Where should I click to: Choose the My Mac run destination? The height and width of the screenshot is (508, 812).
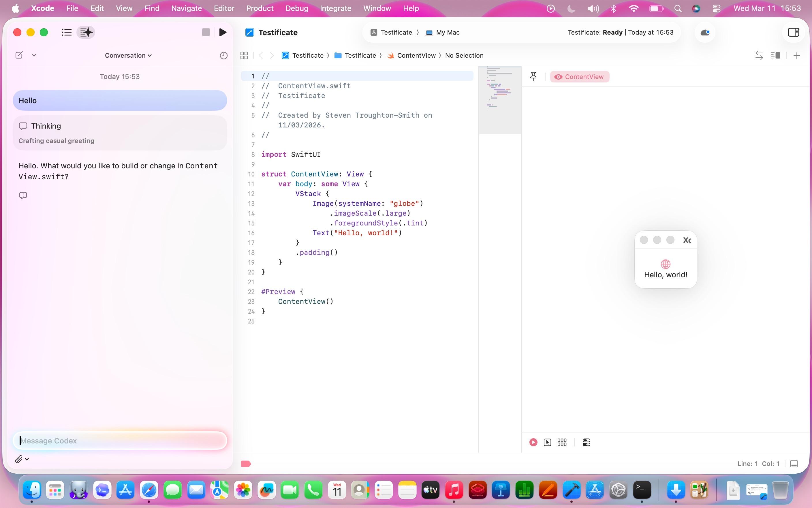[442, 32]
